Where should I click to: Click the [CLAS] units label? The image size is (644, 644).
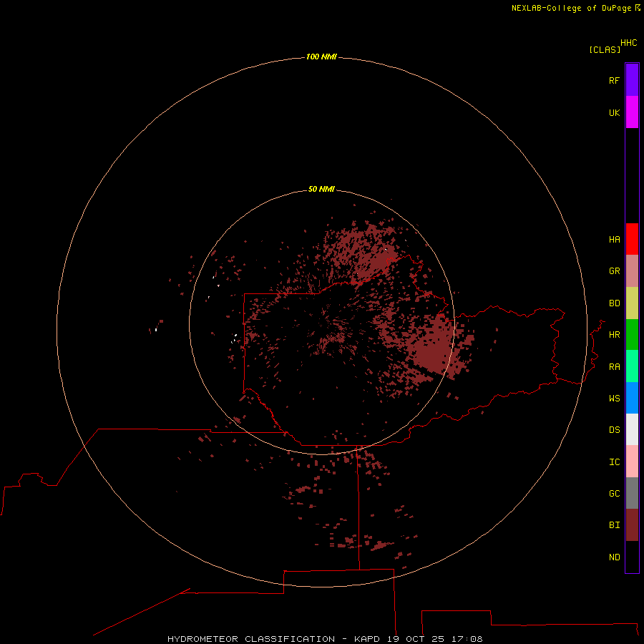click(x=605, y=49)
